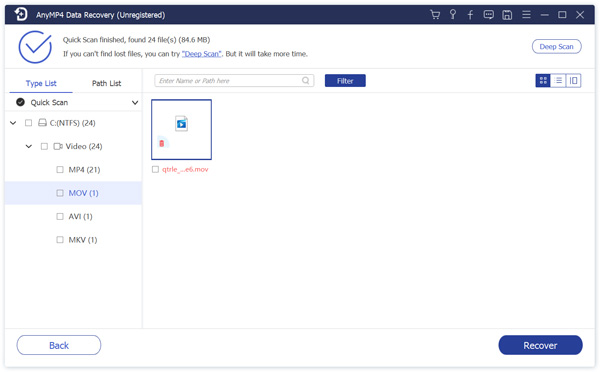Click the C:(NTFS) (24) label
Image resolution: width=600 pixels, height=372 pixels.
pos(72,123)
